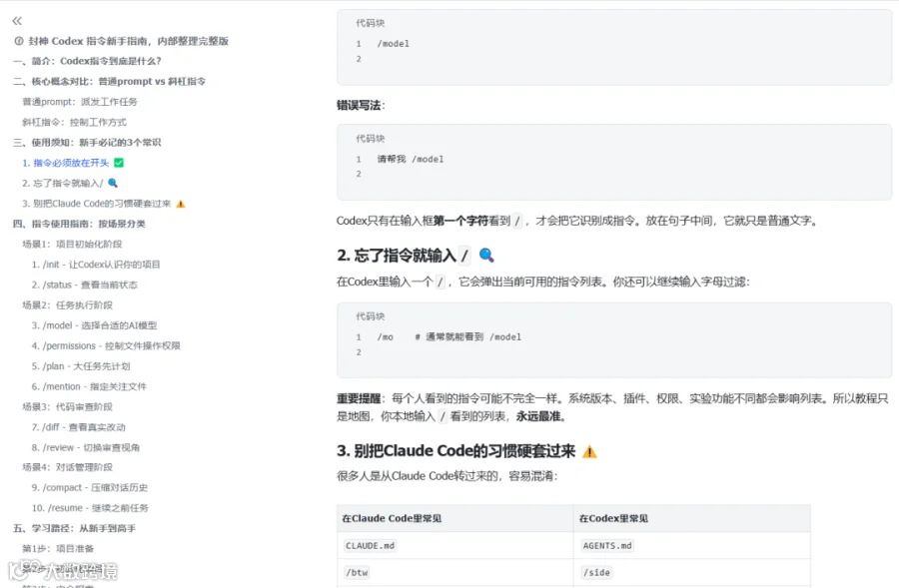
Task: Click '代码块' label of the '/mo' code block
Action: pos(370,316)
